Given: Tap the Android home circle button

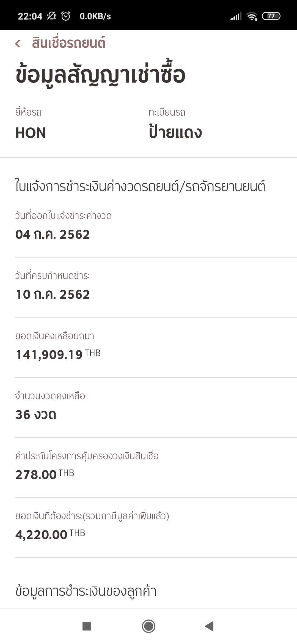Looking at the screenshot, I should tap(148, 626).
